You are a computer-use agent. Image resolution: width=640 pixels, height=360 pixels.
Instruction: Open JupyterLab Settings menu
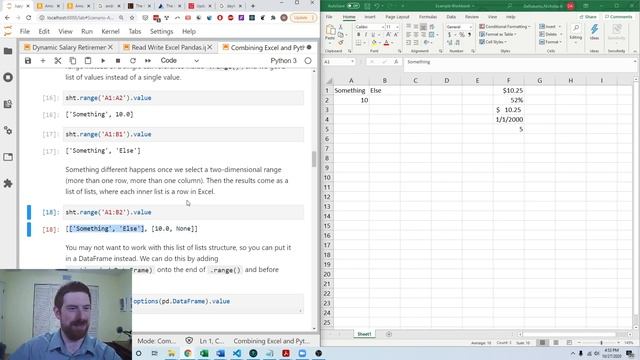(161, 31)
